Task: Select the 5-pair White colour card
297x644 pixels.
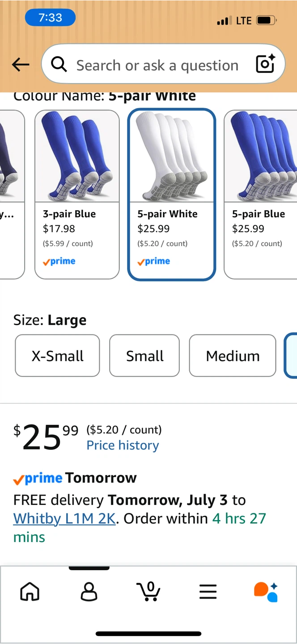Action: 172,195
